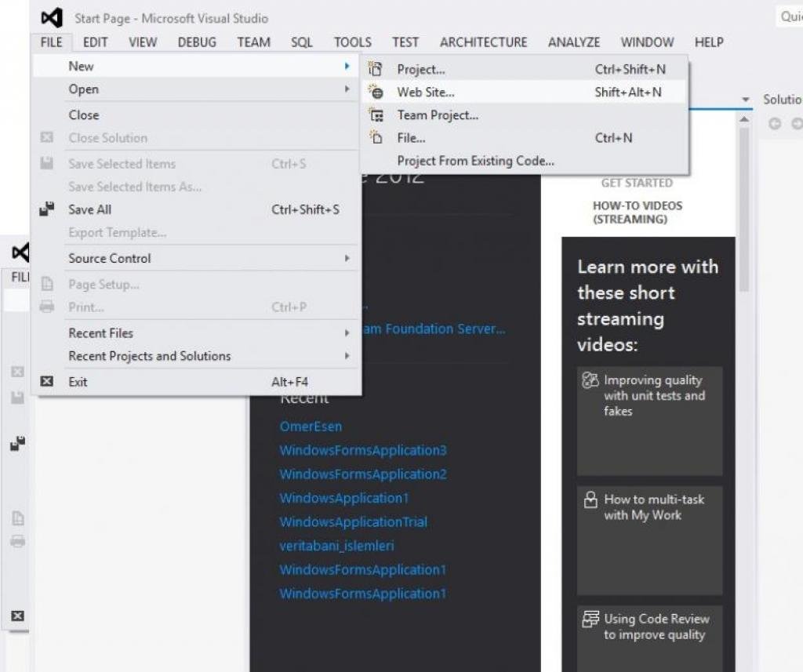This screenshot has height=672, width=803.
Task: Open recent project WindowsApplication1
Action: pos(344,498)
